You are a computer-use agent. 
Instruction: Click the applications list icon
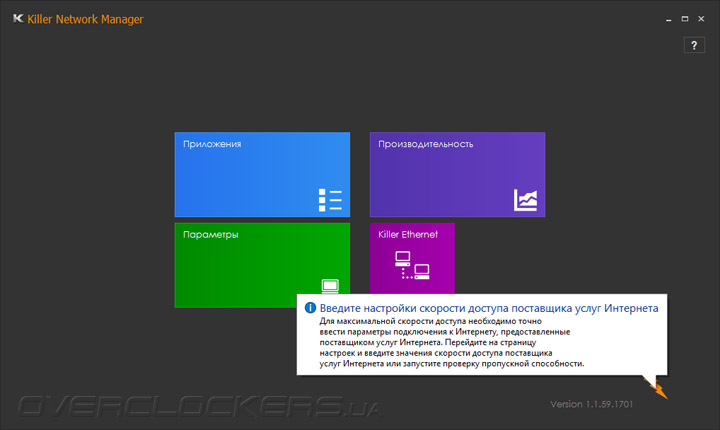tap(330, 200)
